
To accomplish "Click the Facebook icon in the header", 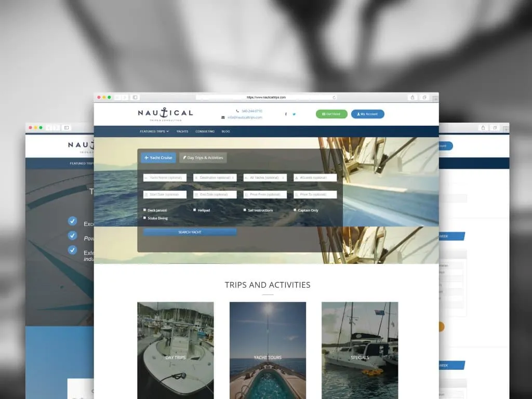I will (285, 114).
